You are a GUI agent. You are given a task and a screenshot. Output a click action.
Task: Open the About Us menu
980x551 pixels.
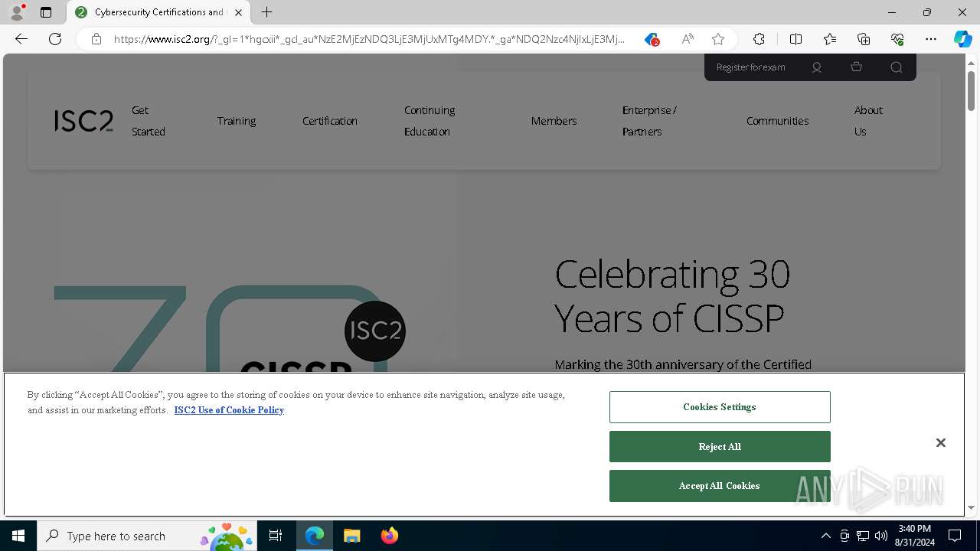[868, 121]
